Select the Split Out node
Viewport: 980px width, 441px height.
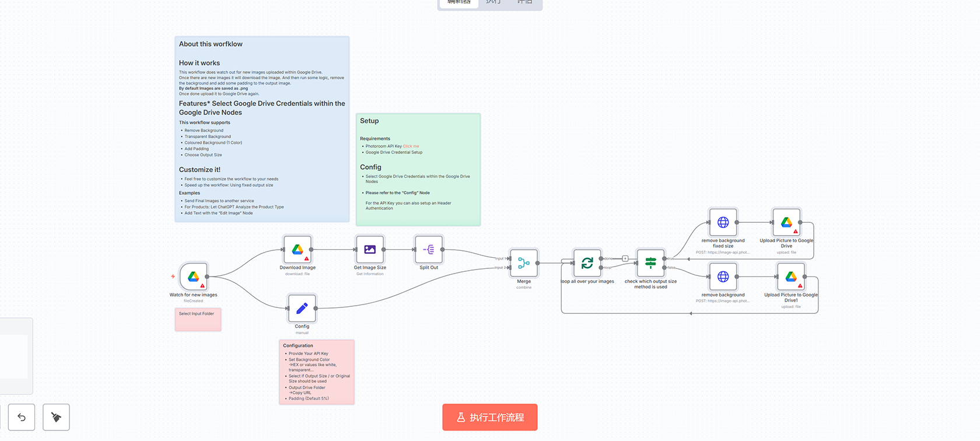[x=429, y=250]
